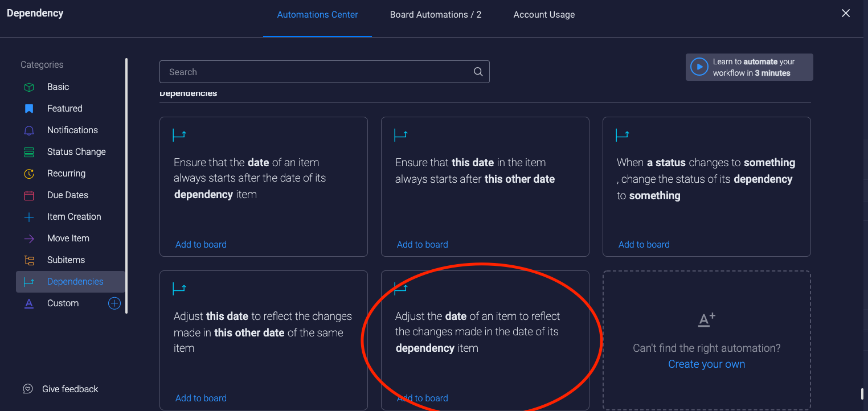This screenshot has width=868, height=411.
Task: Open the Move Item category
Action: click(68, 239)
